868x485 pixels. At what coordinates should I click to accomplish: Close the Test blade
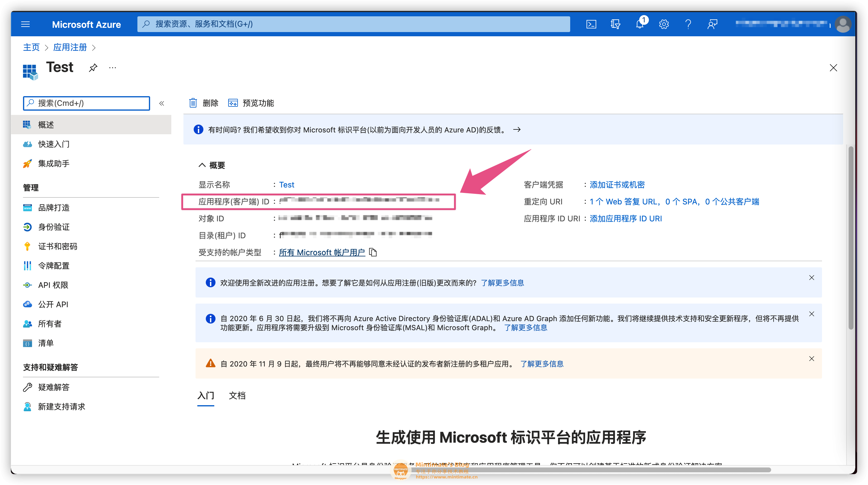[833, 68]
